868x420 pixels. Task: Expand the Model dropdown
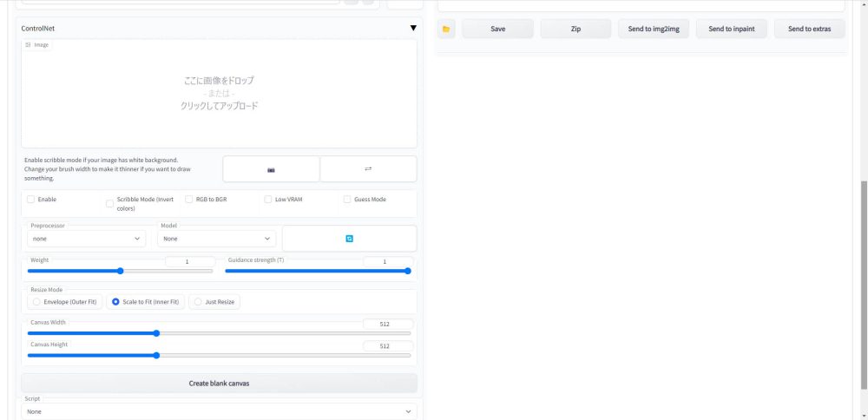click(x=217, y=239)
